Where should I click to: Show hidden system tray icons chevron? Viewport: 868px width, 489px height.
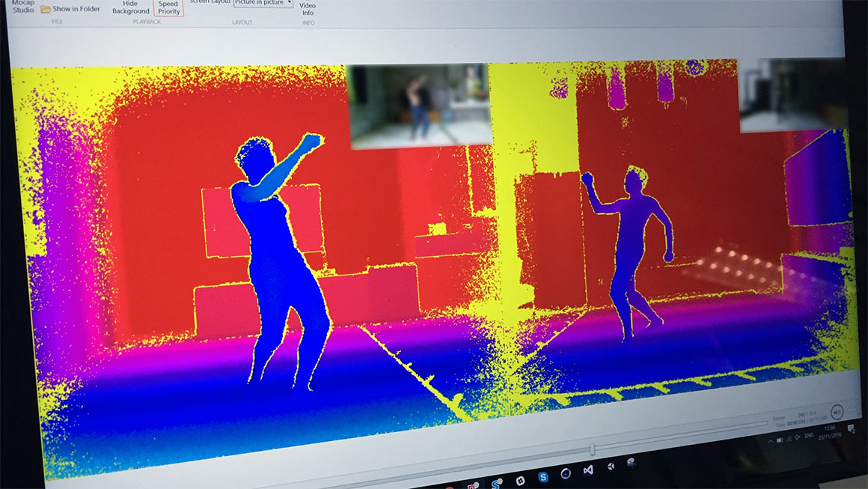tap(770, 441)
